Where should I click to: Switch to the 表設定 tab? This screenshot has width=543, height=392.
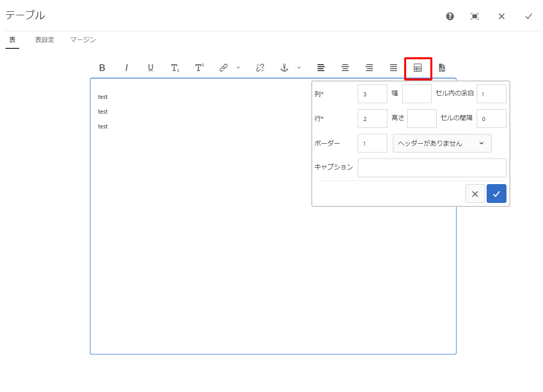pyautogui.click(x=44, y=39)
